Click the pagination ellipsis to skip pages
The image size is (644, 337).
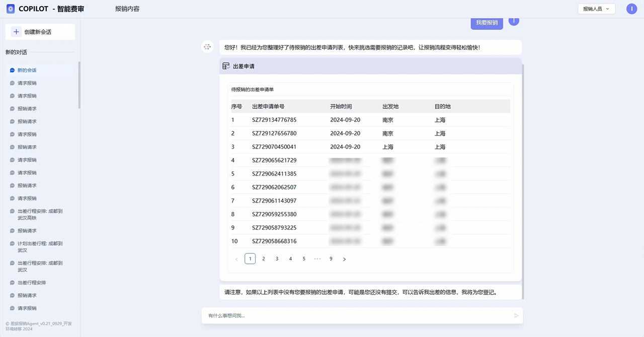[317, 258]
